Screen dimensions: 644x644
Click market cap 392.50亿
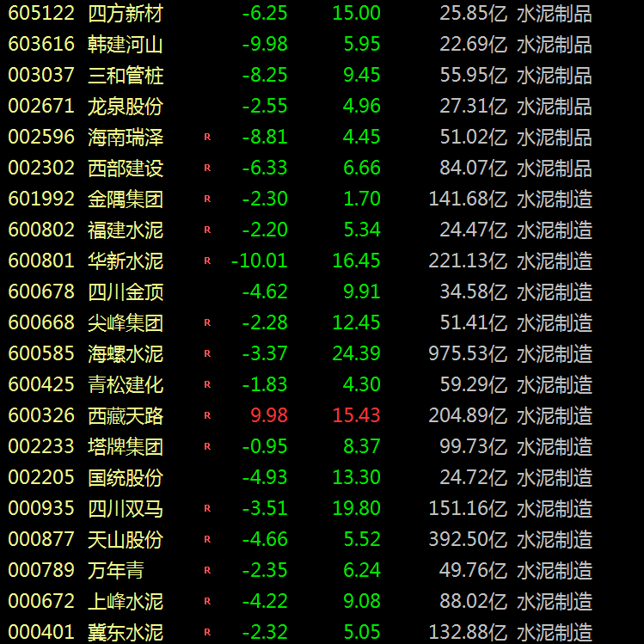point(468,539)
